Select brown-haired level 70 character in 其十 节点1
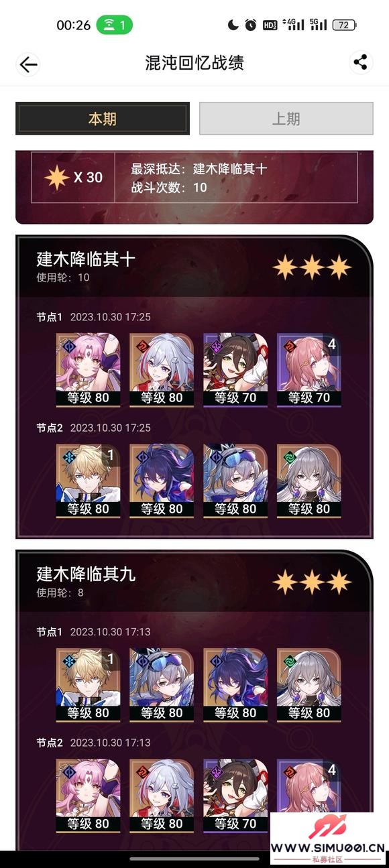 pyautogui.click(x=235, y=369)
